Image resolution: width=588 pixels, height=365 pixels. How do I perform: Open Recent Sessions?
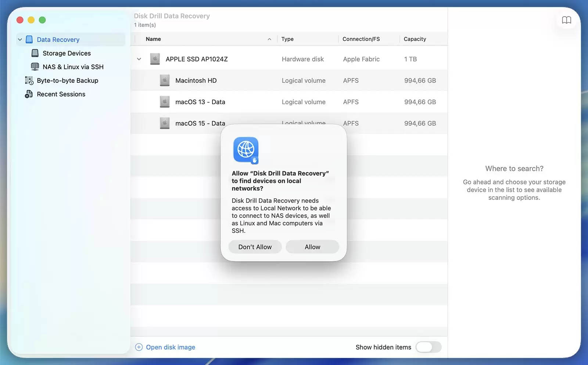click(x=61, y=94)
